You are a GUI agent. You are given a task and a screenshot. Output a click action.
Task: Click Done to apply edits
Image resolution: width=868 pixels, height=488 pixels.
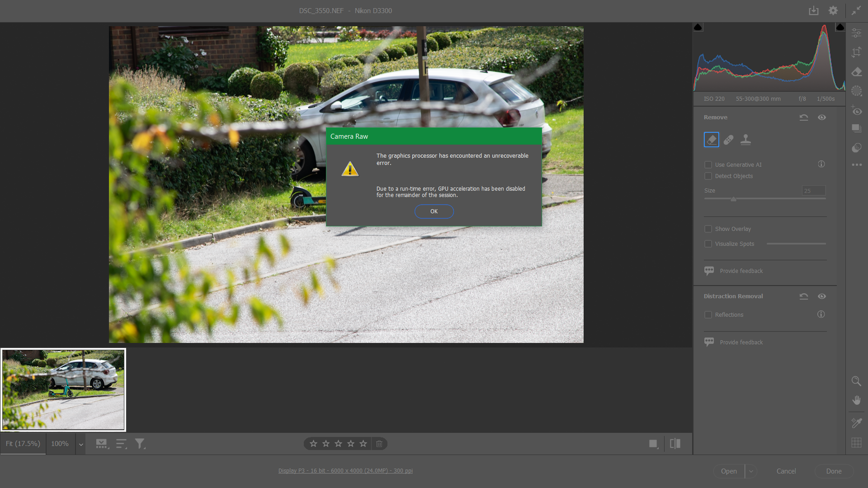click(x=834, y=471)
